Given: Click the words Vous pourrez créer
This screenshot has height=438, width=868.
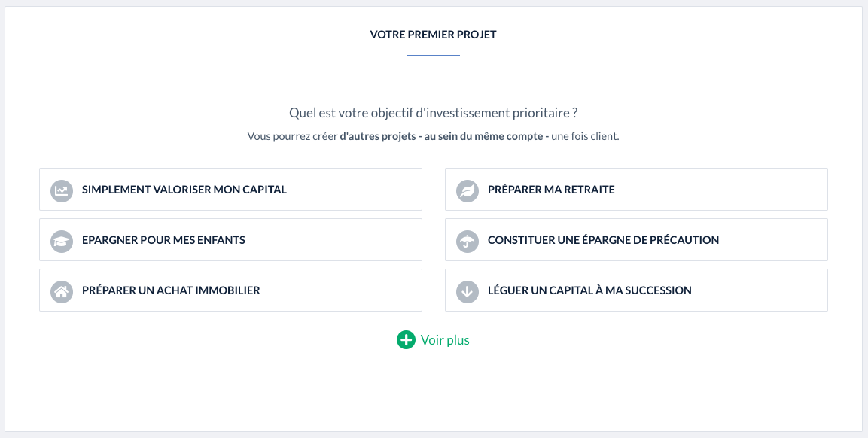Looking at the screenshot, I should pos(292,137).
